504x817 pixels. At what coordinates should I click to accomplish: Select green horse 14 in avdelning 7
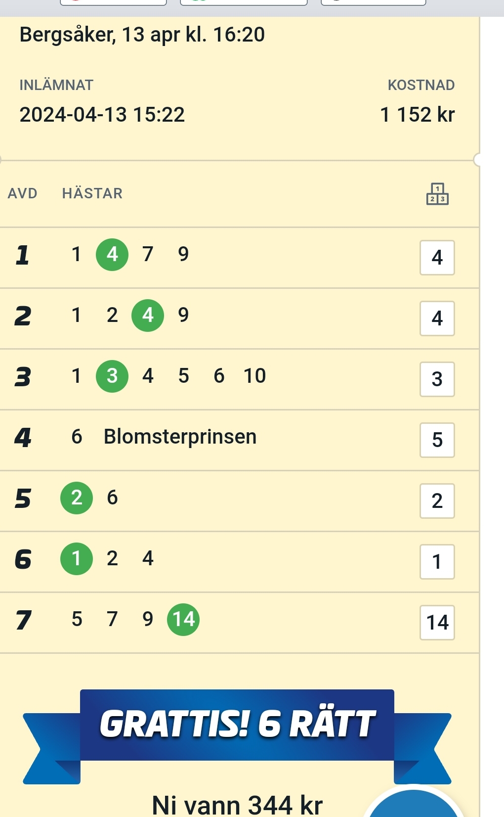click(183, 619)
